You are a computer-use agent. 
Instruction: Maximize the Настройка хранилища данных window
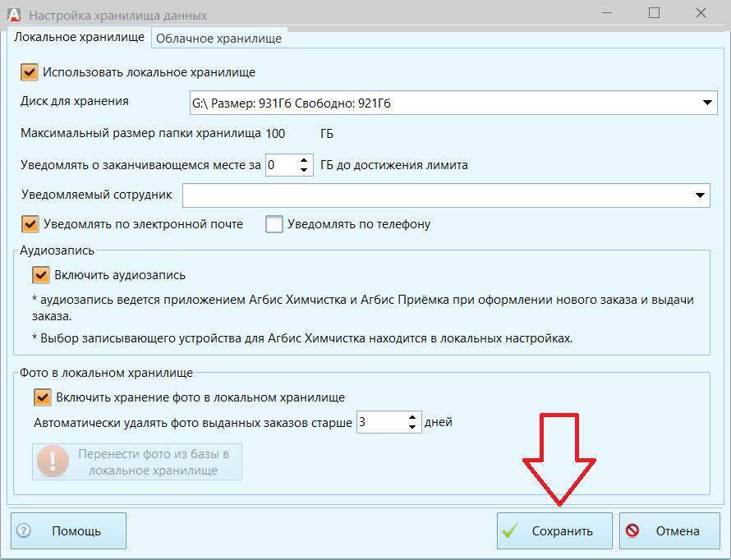(x=654, y=13)
